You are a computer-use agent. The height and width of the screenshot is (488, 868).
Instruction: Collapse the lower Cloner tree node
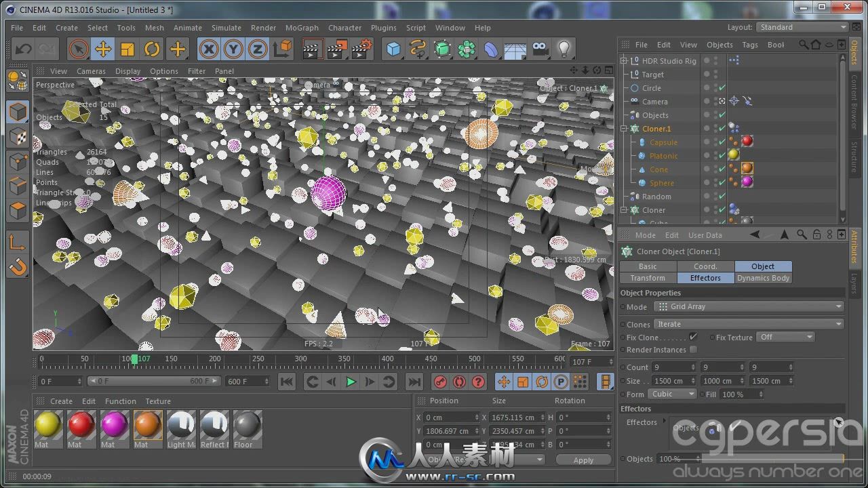pyautogui.click(x=624, y=210)
